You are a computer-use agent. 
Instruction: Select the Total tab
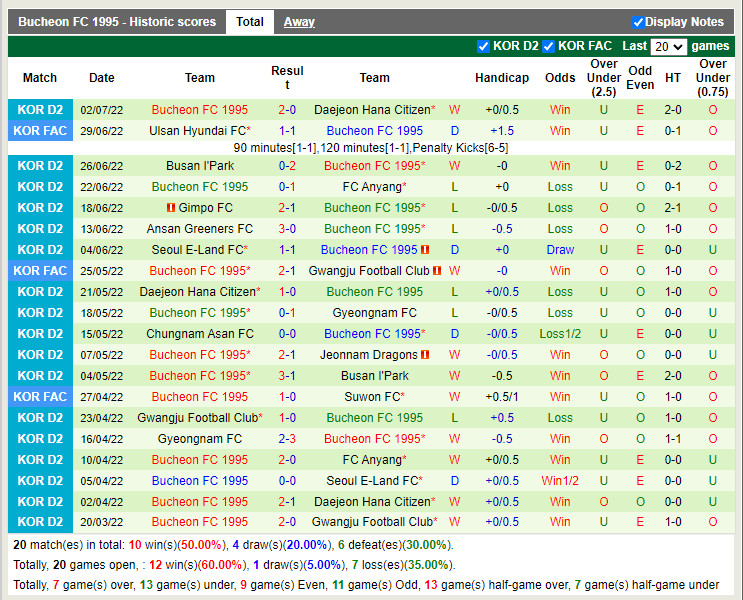[x=250, y=22]
